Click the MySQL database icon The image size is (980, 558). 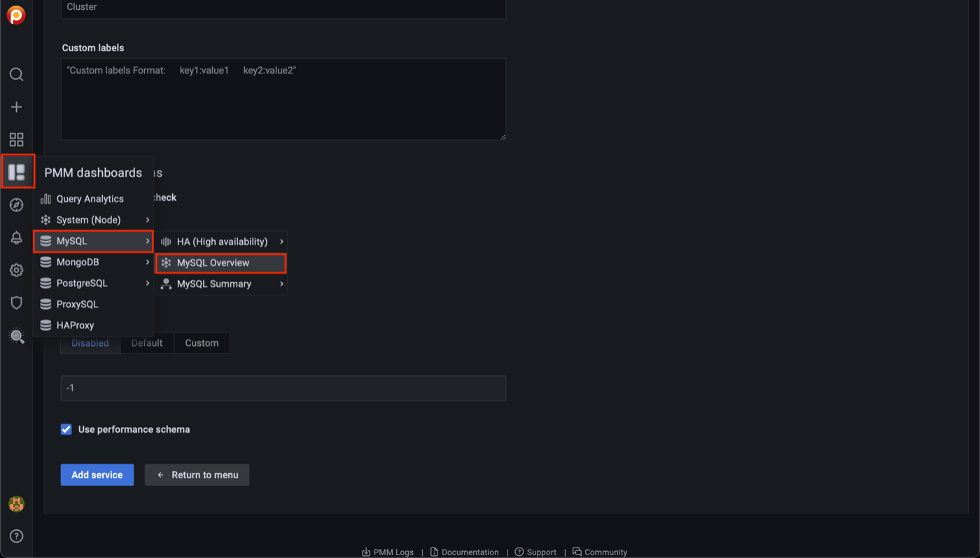(x=45, y=241)
